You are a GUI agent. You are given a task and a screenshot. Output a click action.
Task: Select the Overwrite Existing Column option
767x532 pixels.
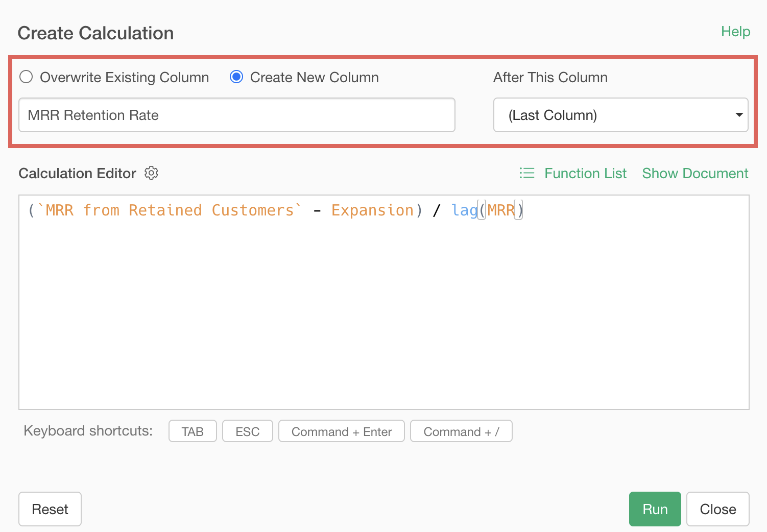(26, 77)
